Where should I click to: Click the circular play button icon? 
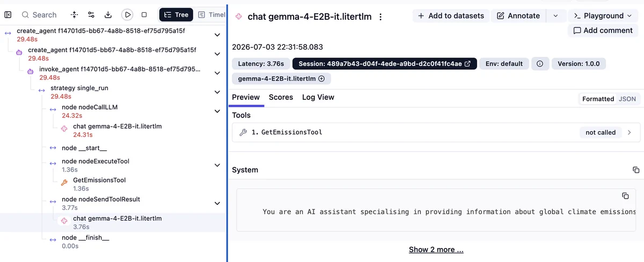127,14
